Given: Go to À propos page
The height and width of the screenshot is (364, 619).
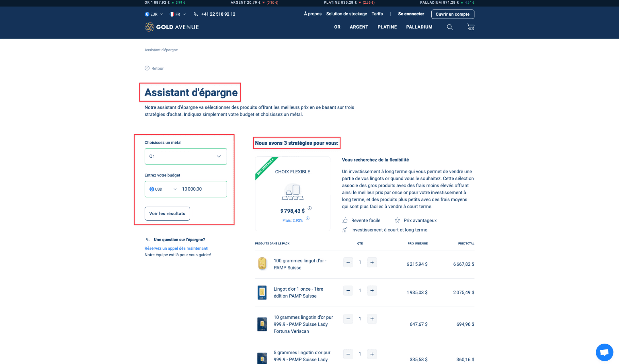Looking at the screenshot, I should click(313, 14).
